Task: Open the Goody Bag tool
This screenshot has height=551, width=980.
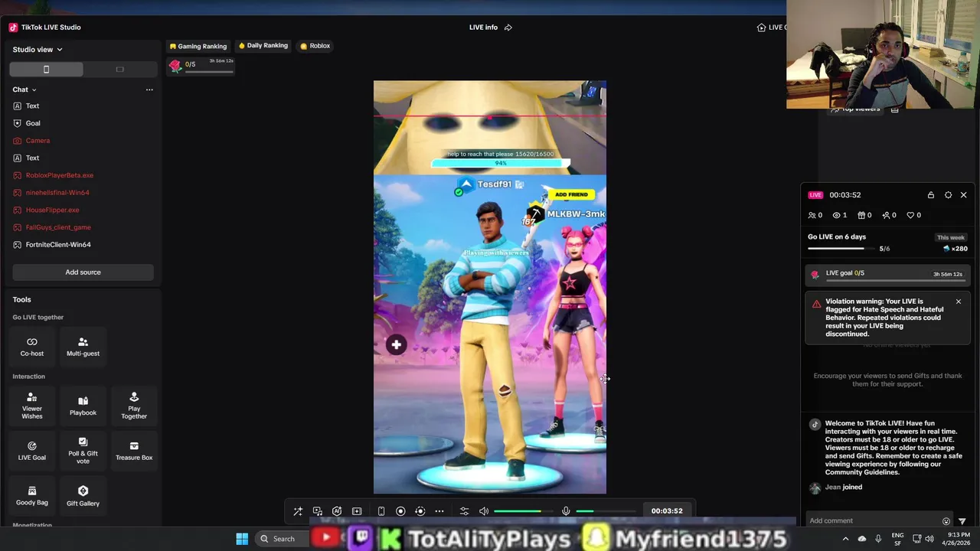Action: coord(32,496)
